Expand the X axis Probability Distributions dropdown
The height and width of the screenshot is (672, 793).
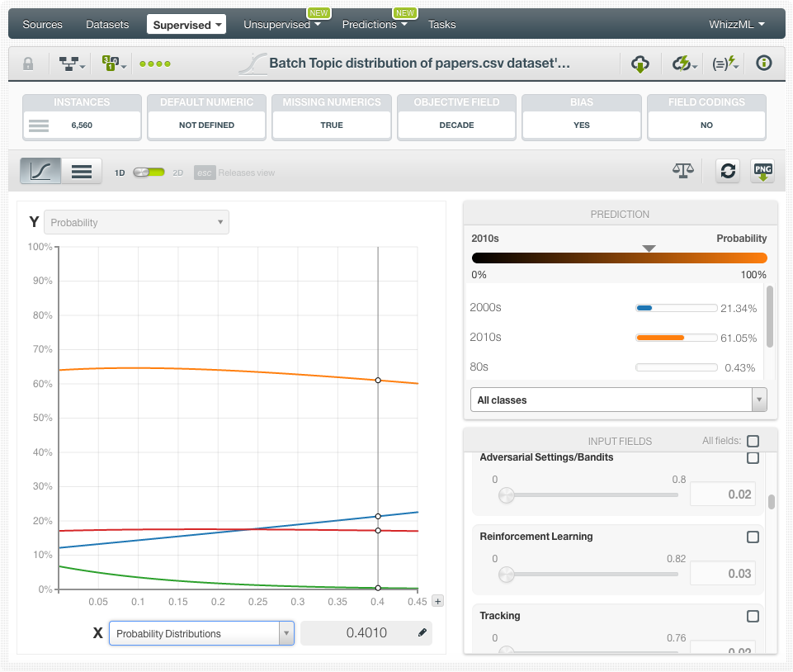(201, 633)
